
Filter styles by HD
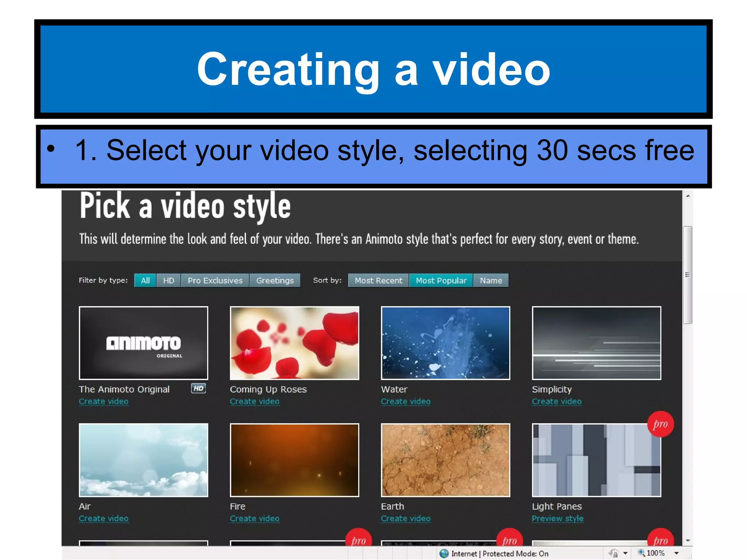[x=169, y=280]
